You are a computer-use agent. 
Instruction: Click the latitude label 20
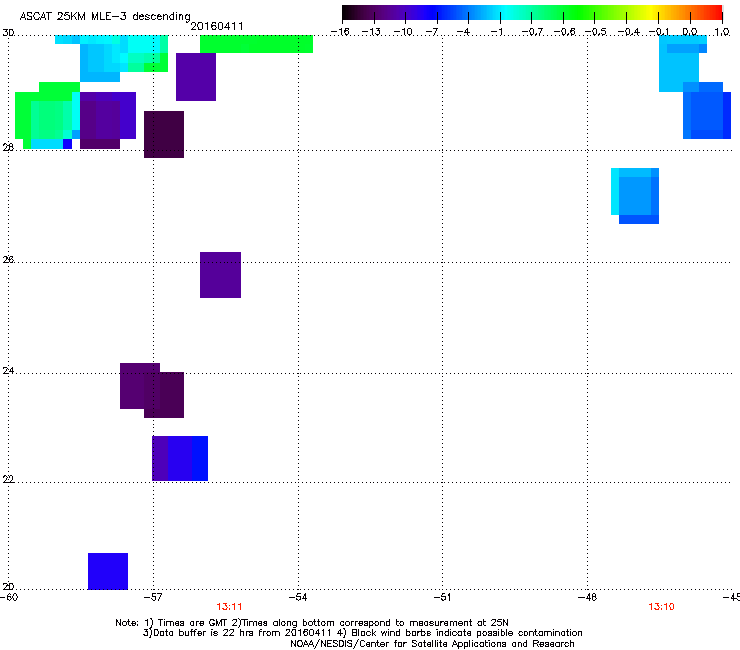8,587
